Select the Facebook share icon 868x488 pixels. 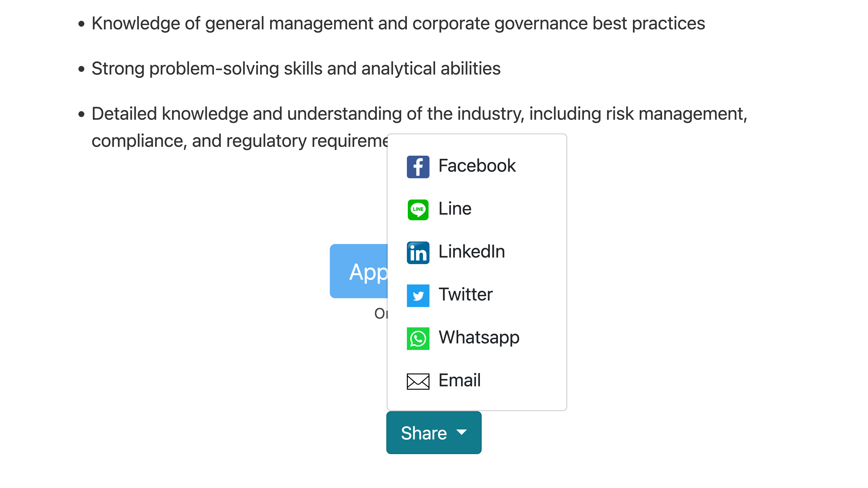[x=418, y=166]
